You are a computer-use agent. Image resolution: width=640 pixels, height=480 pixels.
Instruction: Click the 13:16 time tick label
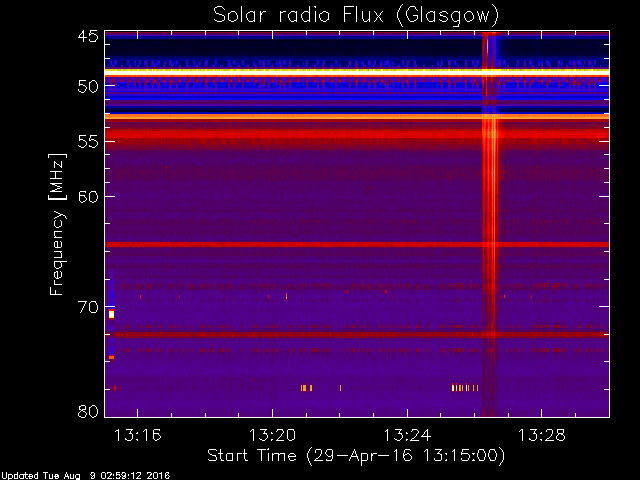pyautogui.click(x=138, y=435)
